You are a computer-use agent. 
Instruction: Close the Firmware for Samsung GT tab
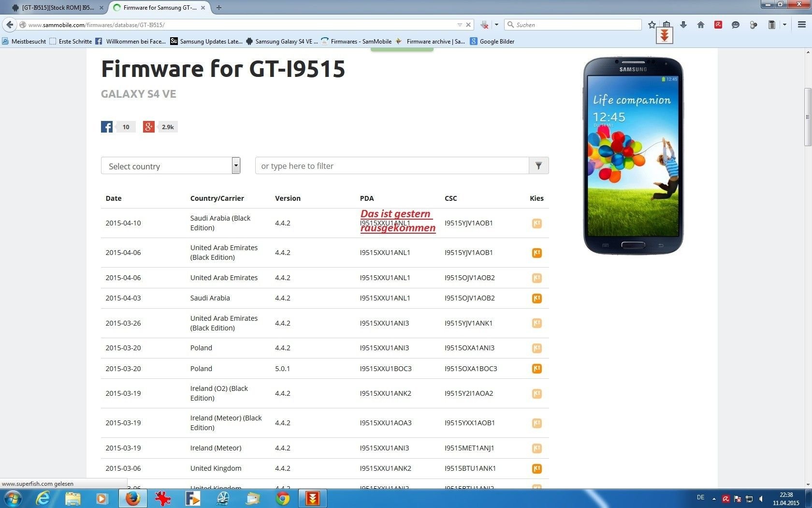point(203,8)
